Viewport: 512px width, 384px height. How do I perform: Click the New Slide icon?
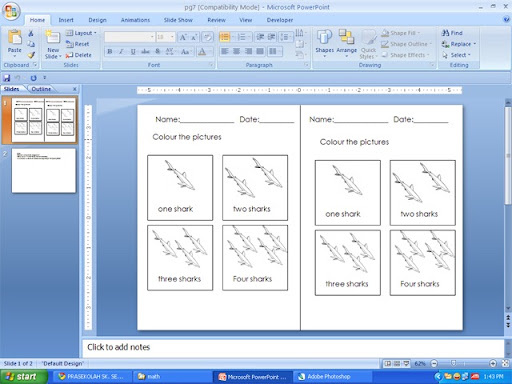(x=53, y=37)
